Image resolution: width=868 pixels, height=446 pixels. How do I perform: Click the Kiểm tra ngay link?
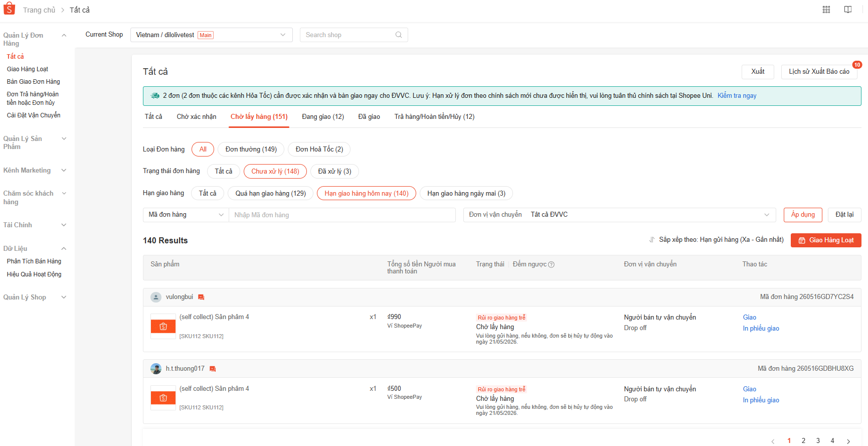coord(737,95)
